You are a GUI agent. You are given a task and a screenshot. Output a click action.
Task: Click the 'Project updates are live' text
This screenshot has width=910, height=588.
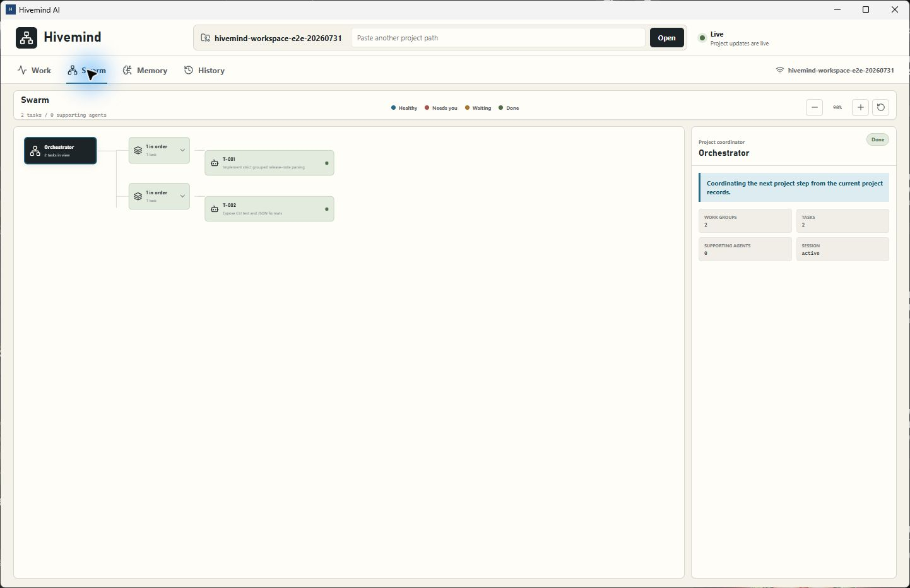740,44
